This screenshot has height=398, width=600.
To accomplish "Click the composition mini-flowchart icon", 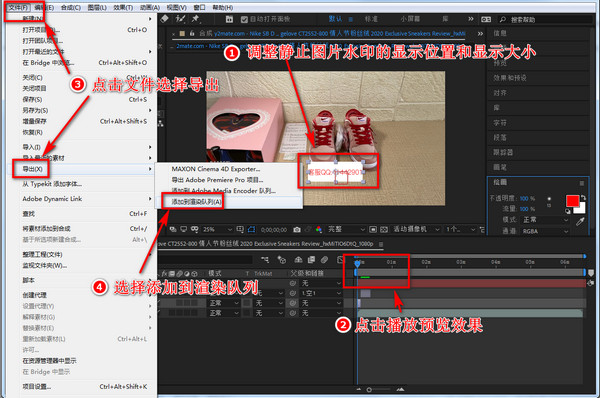I will 265,260.
